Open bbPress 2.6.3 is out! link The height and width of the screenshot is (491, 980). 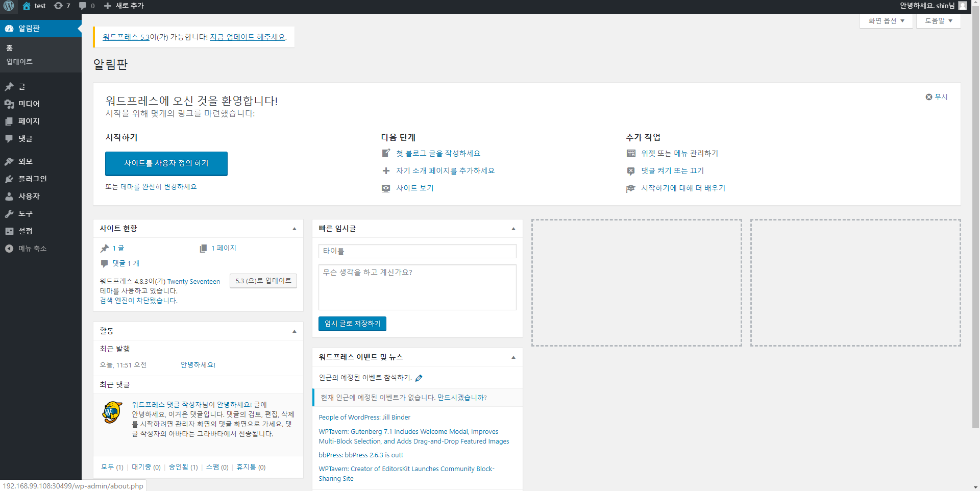point(361,455)
